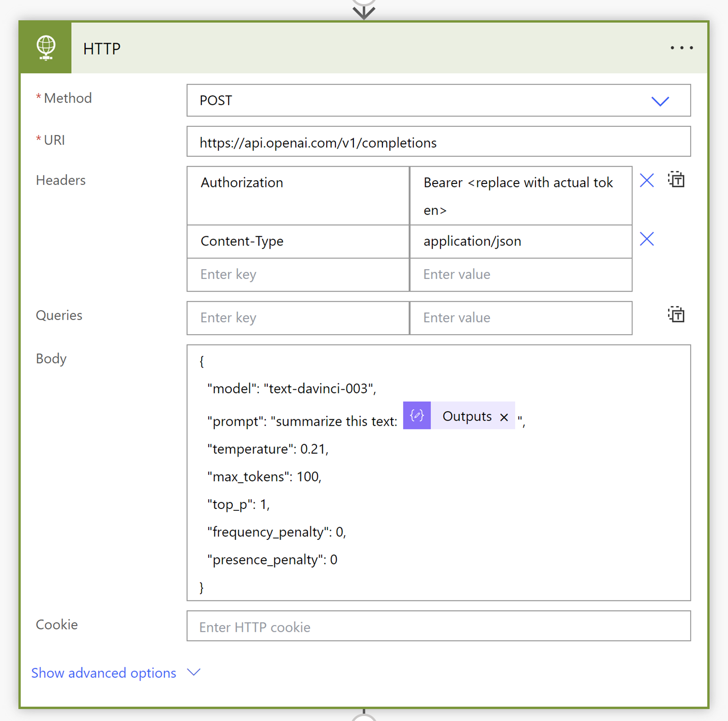Click the Queries label
Image resolution: width=728 pixels, height=721 pixels.
click(59, 315)
